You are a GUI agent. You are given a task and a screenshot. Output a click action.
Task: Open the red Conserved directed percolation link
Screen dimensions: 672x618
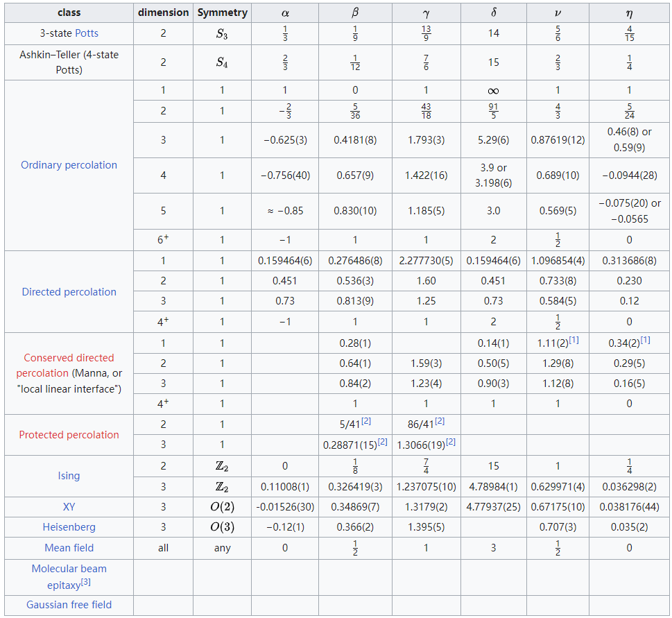(65, 365)
